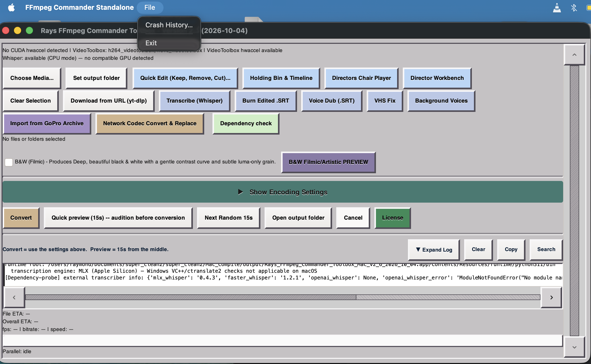Image resolution: width=591 pixels, height=364 pixels.
Task: Expand Show Encoding Settings section
Action: pos(283,192)
